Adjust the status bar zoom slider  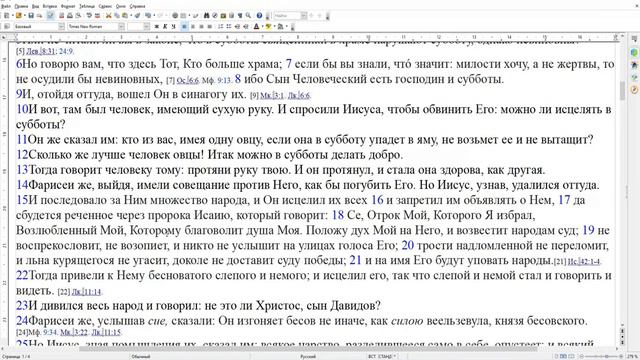click(602, 356)
